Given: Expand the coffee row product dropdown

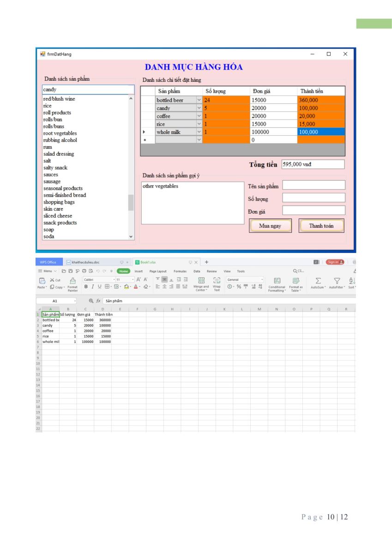Looking at the screenshot, I should pyautogui.click(x=199, y=116).
